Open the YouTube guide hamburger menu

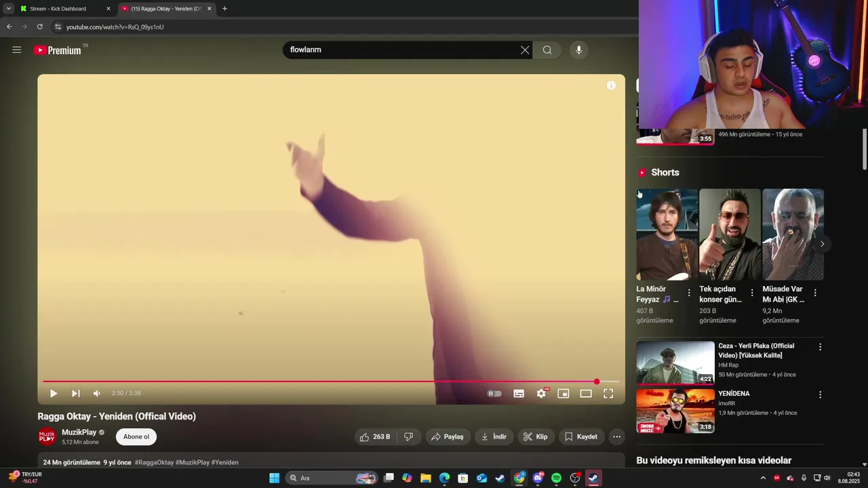click(x=17, y=49)
